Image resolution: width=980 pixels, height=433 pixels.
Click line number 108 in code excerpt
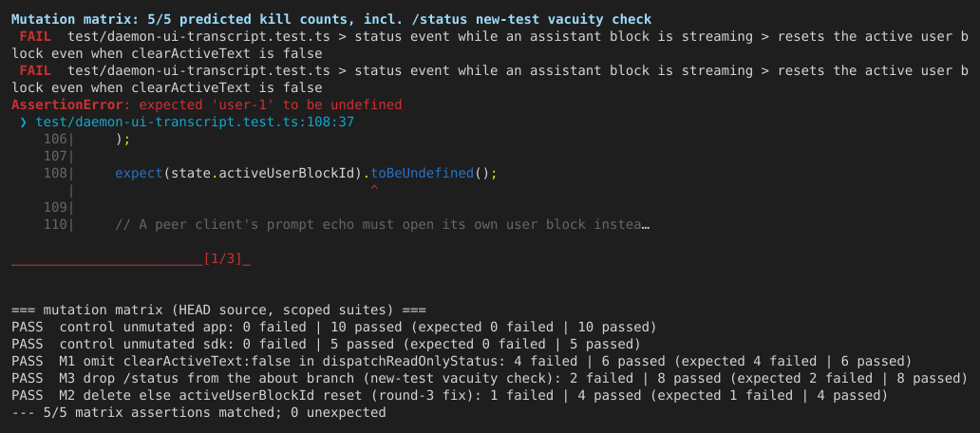click(55, 173)
